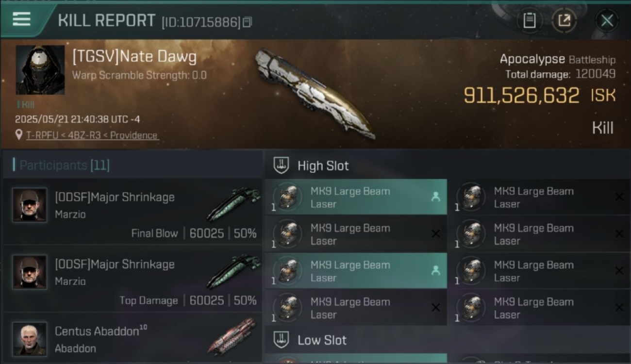View Major Shrinkage Final Blow portrait

pos(30,205)
